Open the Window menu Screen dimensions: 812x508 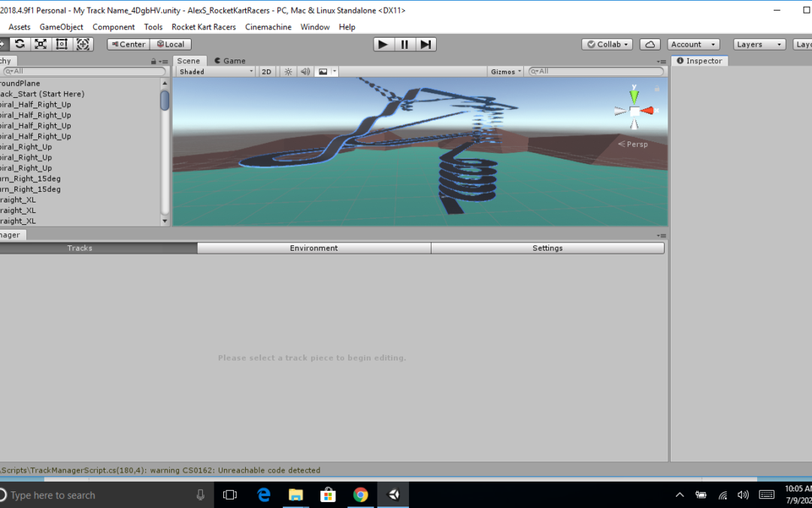coord(315,27)
